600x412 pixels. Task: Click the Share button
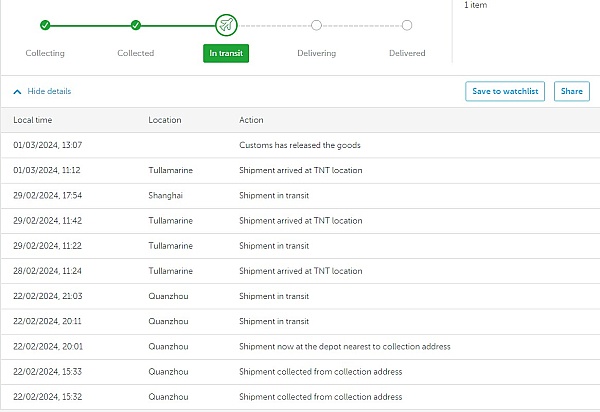point(572,91)
